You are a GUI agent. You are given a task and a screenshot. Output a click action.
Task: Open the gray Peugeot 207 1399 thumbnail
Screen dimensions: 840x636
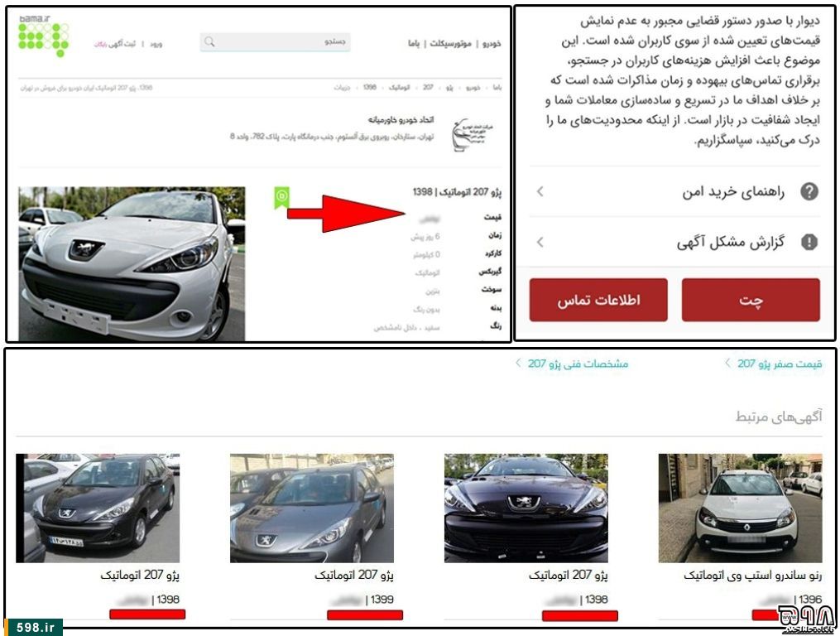point(312,508)
